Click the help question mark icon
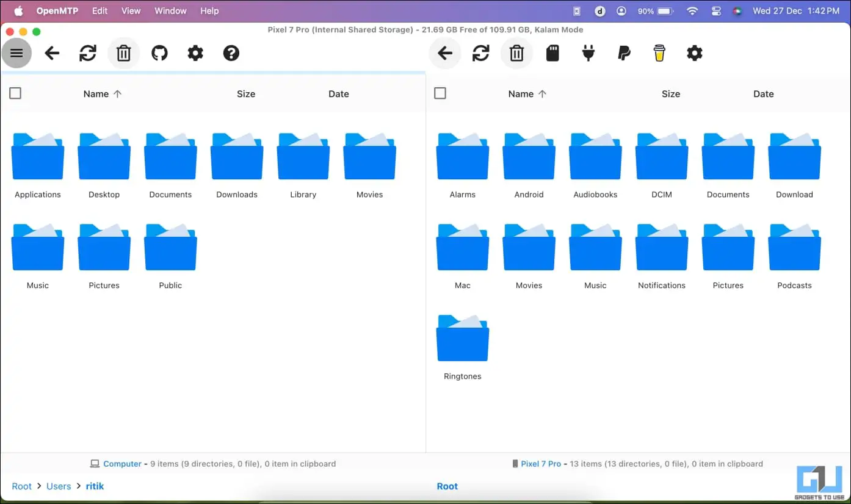851x504 pixels. [231, 53]
